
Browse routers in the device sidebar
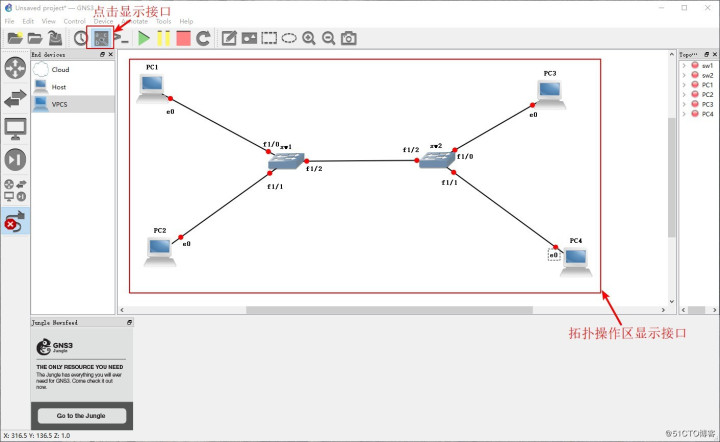coord(15,68)
